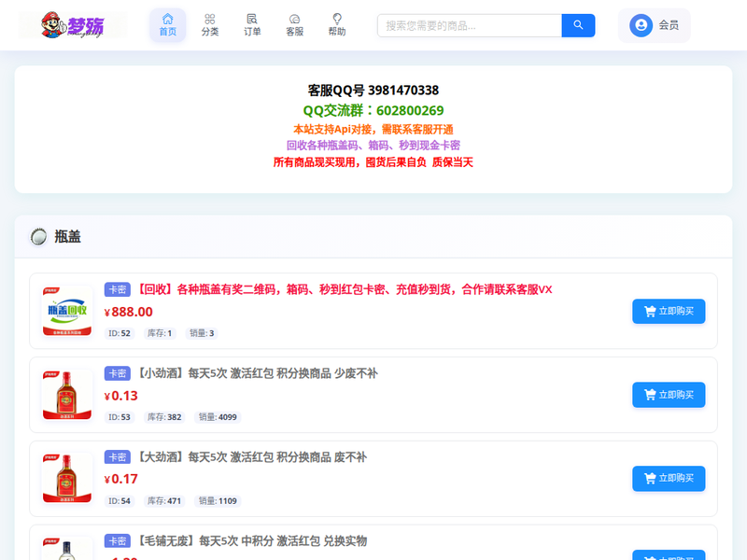This screenshot has height=560, width=747.
Task: Open the 瓶盖回收 product thumbnail
Action: pyautogui.click(x=67, y=311)
